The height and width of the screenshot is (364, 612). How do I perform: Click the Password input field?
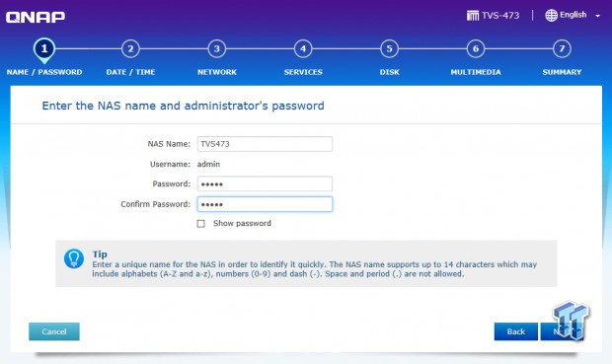point(265,183)
